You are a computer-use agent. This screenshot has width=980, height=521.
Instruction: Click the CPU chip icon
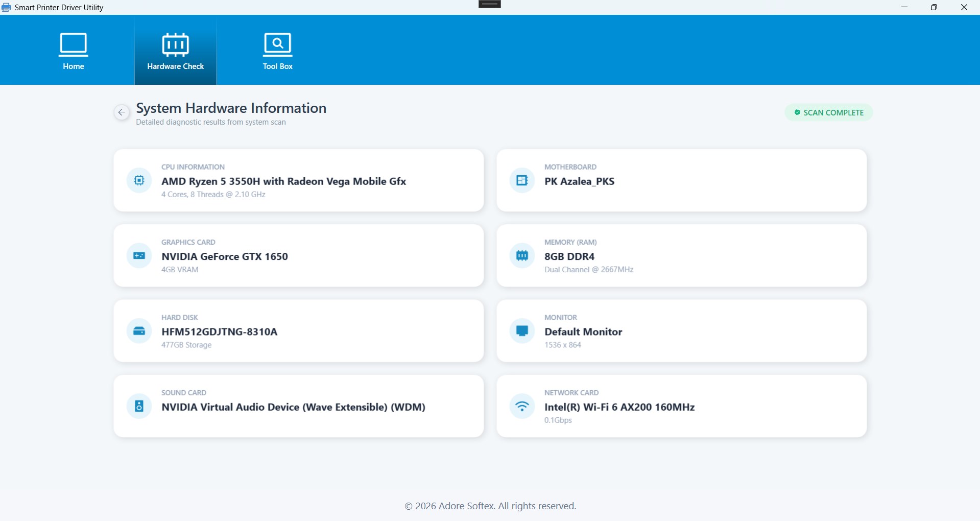(139, 180)
